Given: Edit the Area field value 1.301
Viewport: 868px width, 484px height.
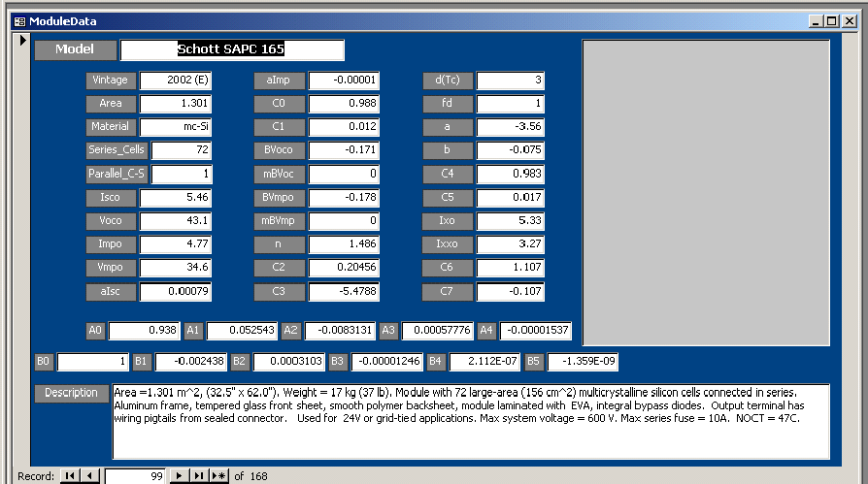Looking at the screenshot, I should pyautogui.click(x=176, y=104).
